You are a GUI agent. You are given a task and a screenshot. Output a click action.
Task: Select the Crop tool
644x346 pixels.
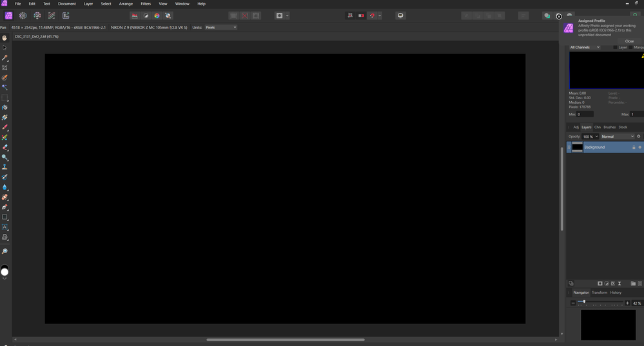(5, 68)
